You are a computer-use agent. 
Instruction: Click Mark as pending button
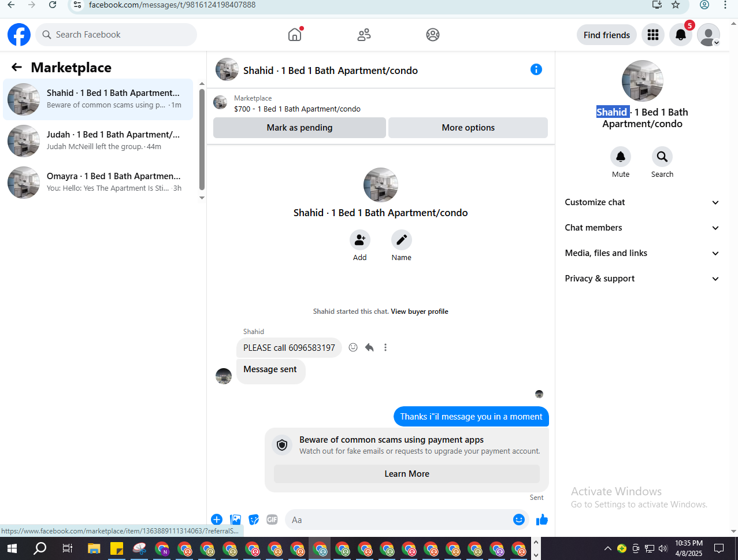(x=299, y=128)
